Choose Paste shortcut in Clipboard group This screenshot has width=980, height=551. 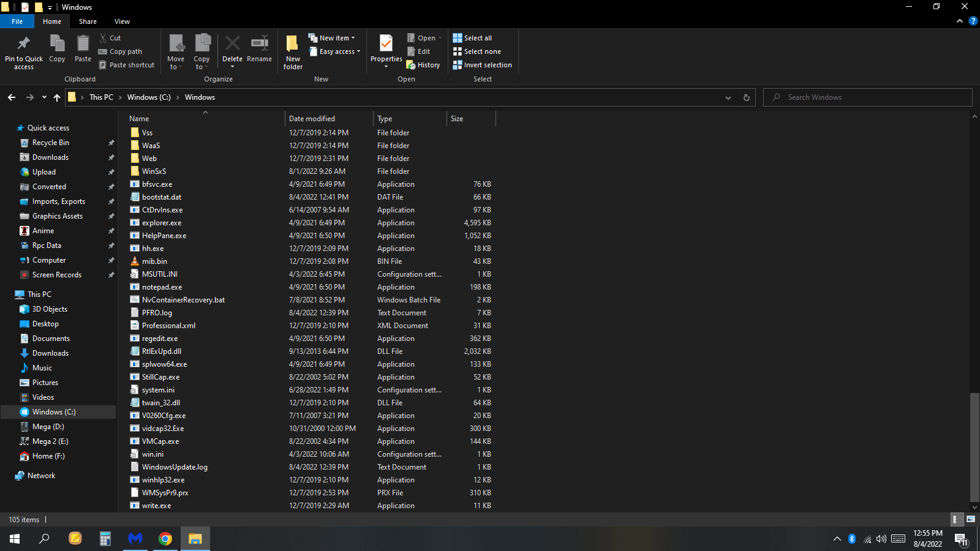(x=127, y=65)
